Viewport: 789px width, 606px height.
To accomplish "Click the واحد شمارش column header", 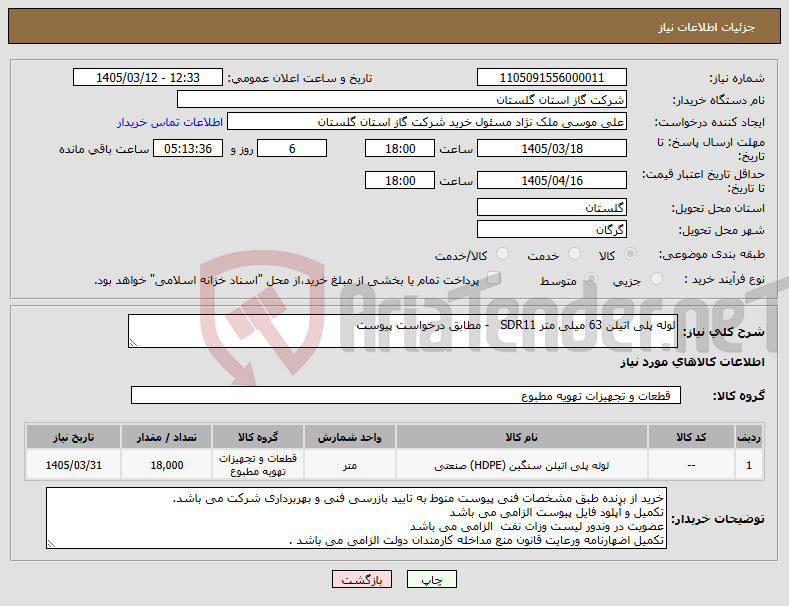I will pos(350,437).
